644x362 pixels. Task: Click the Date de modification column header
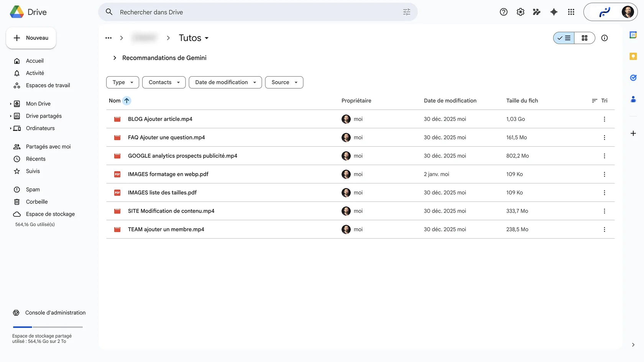[x=450, y=101]
